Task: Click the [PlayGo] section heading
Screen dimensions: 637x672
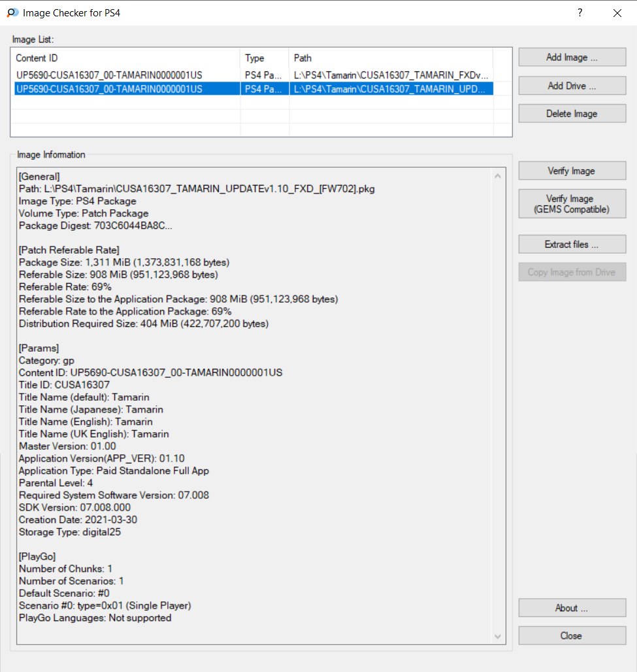Action: pyautogui.click(x=37, y=557)
